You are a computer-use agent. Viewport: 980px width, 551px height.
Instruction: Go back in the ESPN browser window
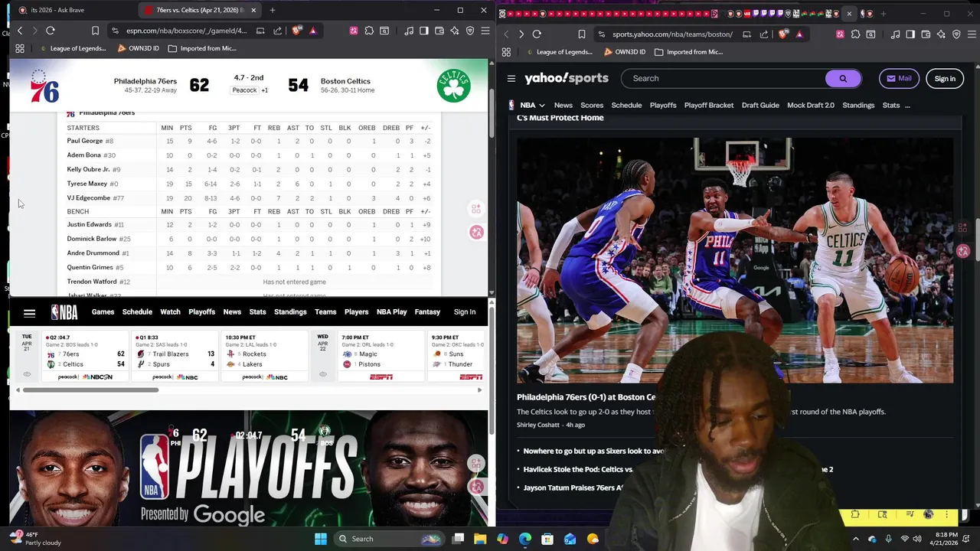20,31
